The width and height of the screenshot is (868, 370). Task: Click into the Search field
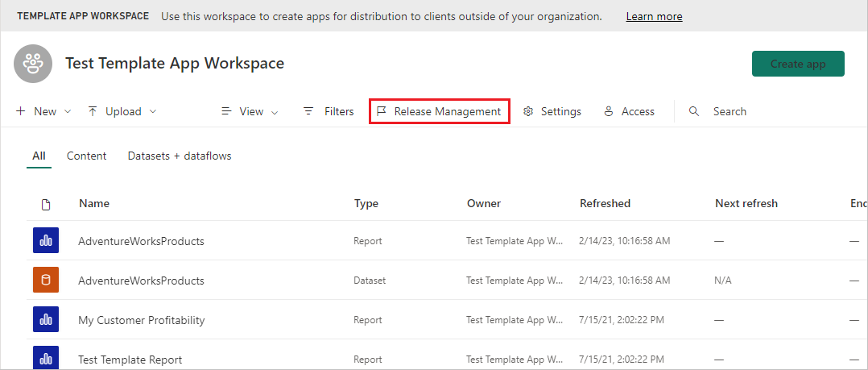pyautogui.click(x=730, y=112)
